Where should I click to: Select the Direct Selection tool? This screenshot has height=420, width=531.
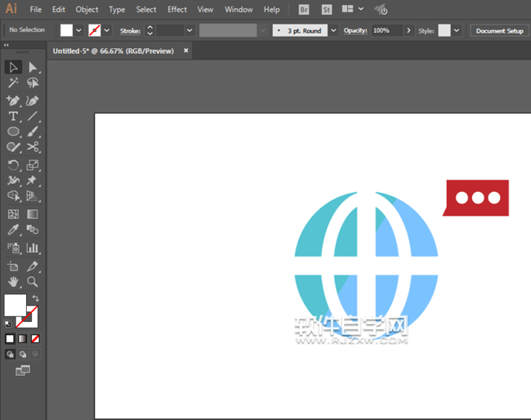[33, 67]
